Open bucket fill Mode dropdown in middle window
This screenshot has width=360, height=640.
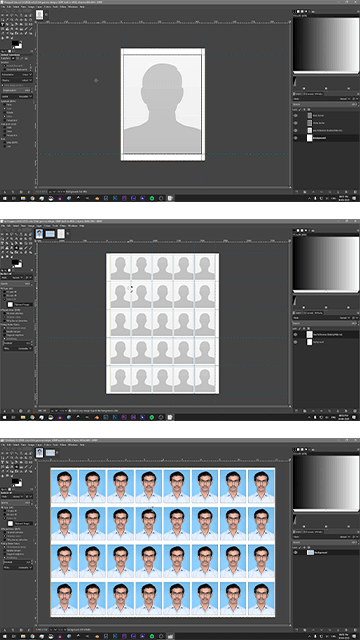point(12,278)
